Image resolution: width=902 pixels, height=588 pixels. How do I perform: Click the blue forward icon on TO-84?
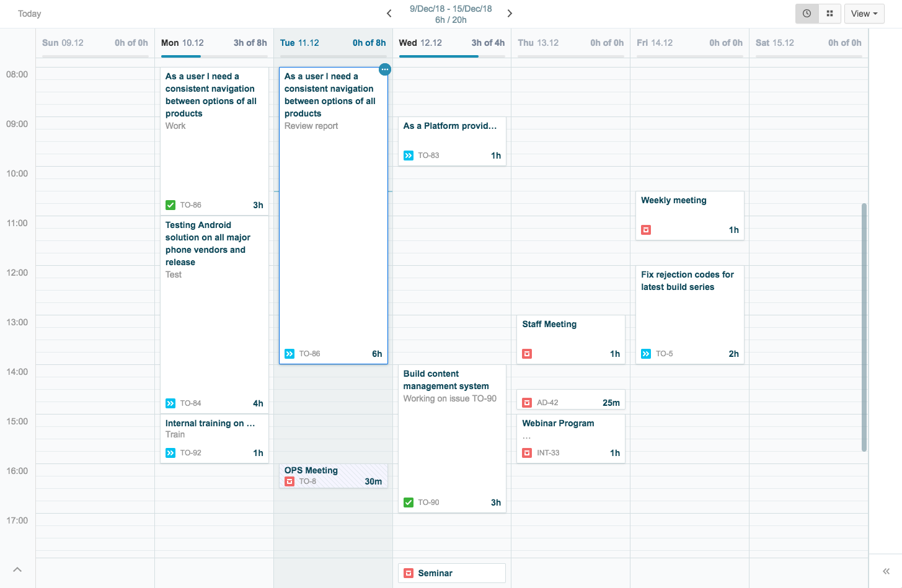coord(170,403)
